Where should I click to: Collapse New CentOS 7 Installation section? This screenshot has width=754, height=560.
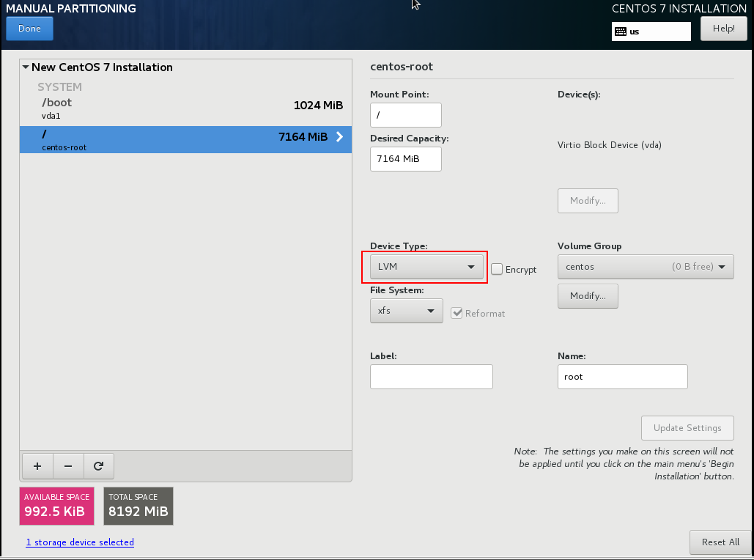point(26,67)
